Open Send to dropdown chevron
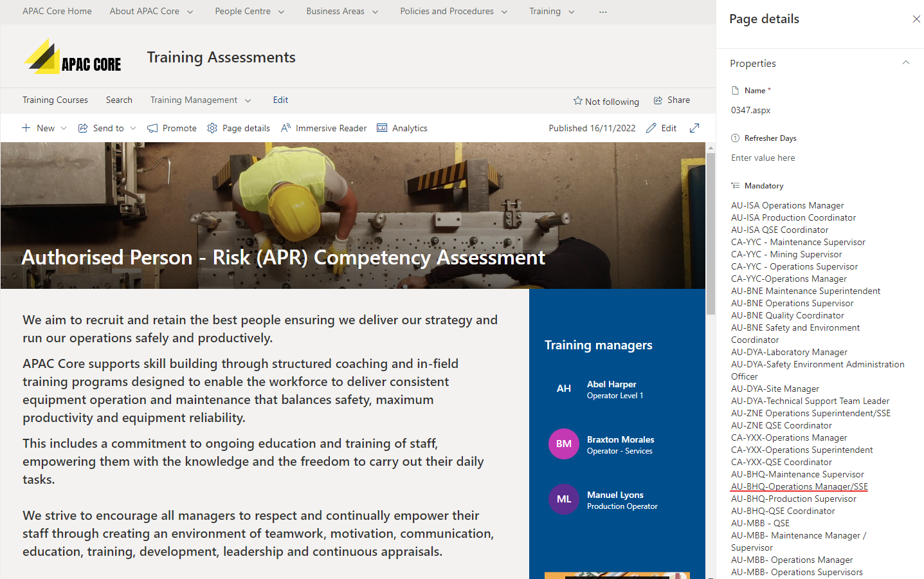This screenshot has width=924, height=579. click(x=133, y=128)
